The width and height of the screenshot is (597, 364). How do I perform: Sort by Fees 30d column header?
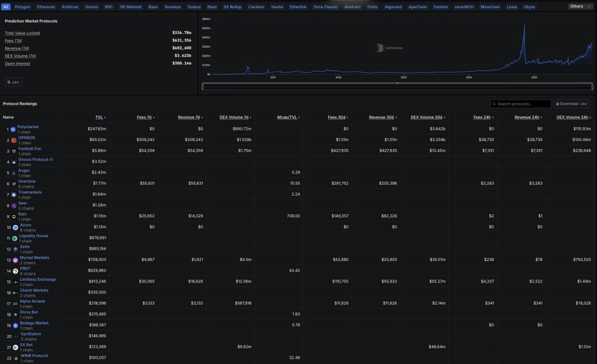338,117
